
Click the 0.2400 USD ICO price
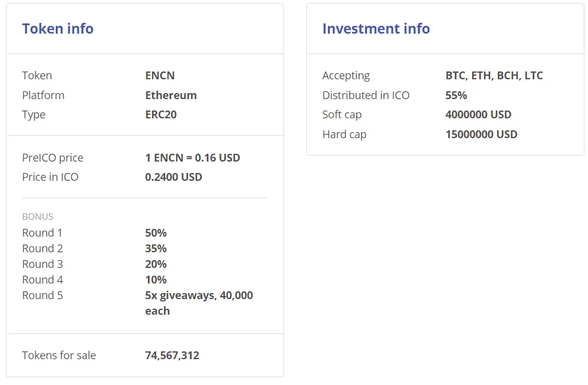pyautogui.click(x=174, y=177)
